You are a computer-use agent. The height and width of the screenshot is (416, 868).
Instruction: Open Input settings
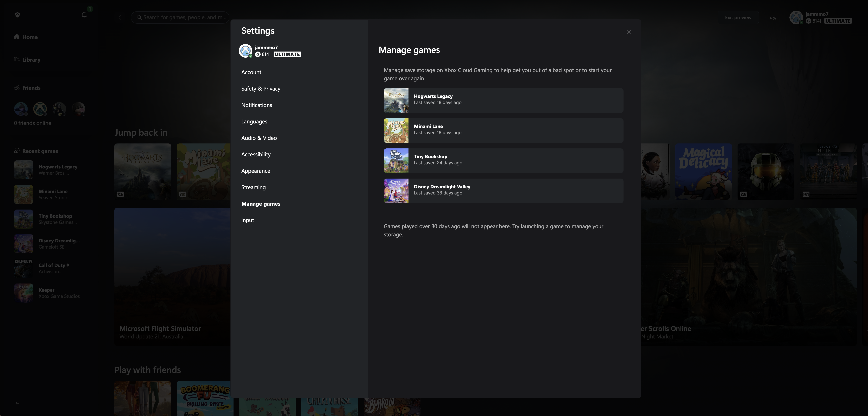tap(247, 220)
